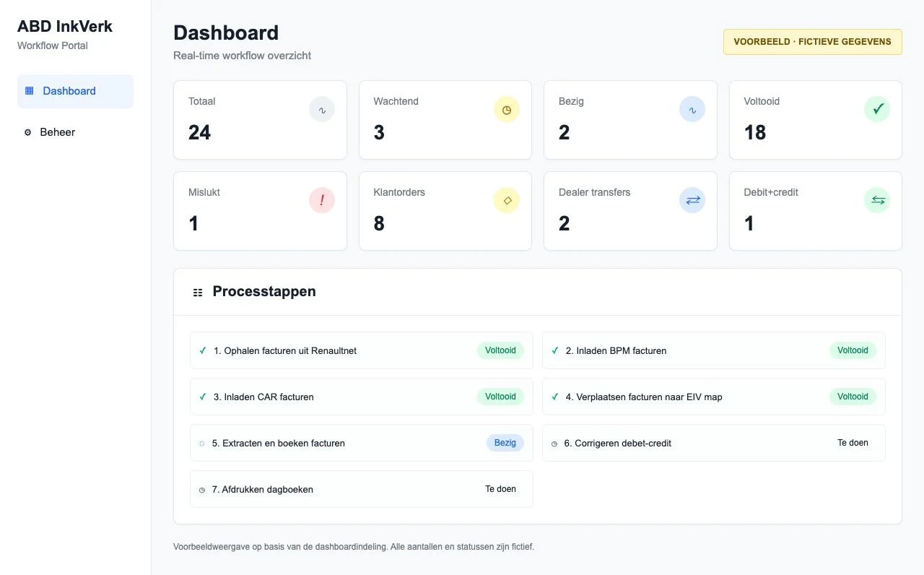Click the Wachtend card clock icon
This screenshot has width=924, height=575.
[507, 110]
